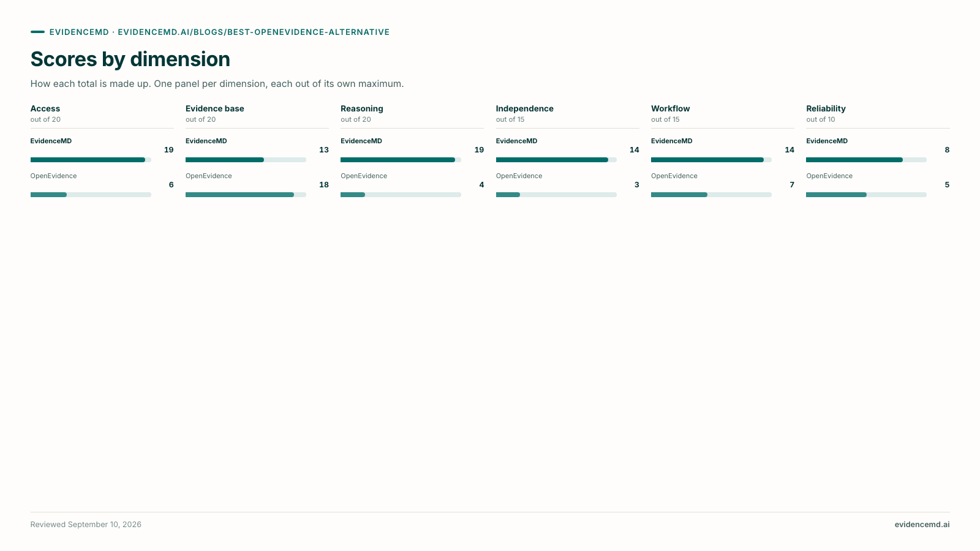Click the Scores by dimension heading
This screenshot has width=980, height=551.
[x=130, y=59]
